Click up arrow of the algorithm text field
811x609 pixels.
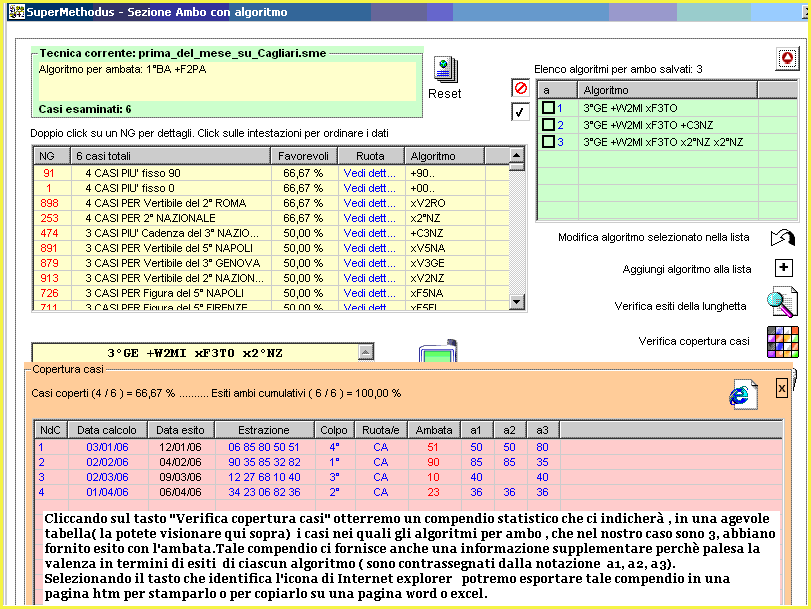click(x=365, y=352)
